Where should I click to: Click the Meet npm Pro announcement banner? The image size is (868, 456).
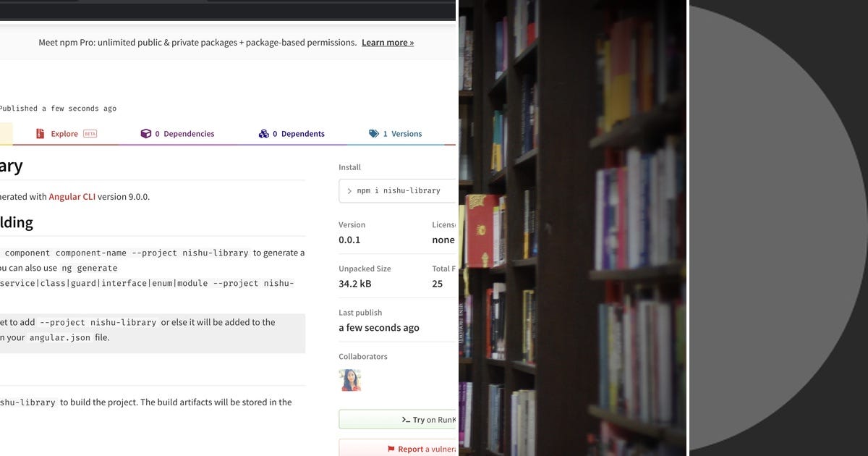[x=217, y=42]
